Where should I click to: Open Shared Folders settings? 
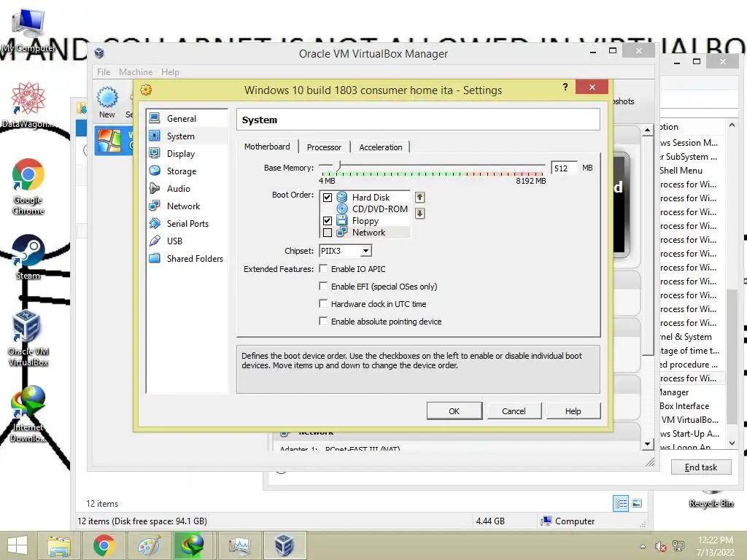click(x=194, y=259)
